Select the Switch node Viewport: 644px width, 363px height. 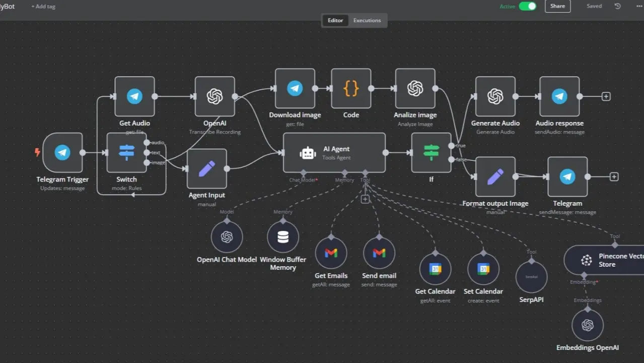coord(126,152)
